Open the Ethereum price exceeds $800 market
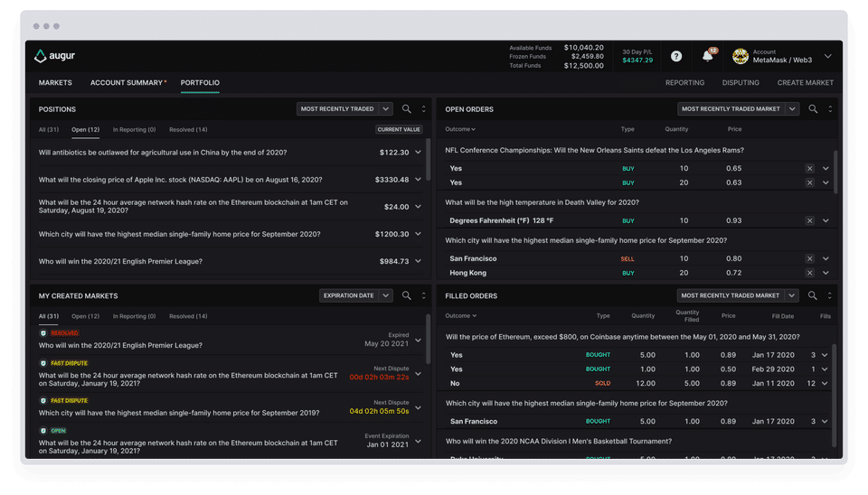 point(622,337)
